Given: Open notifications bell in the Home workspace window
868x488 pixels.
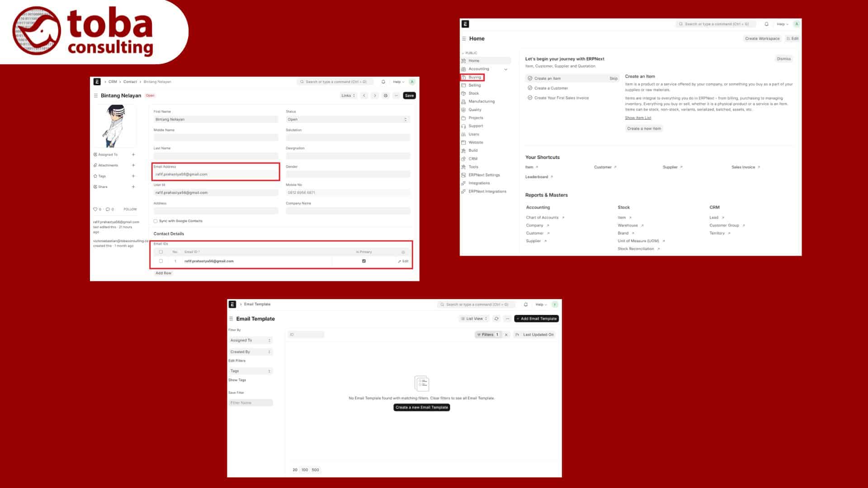Looking at the screenshot, I should coord(766,24).
